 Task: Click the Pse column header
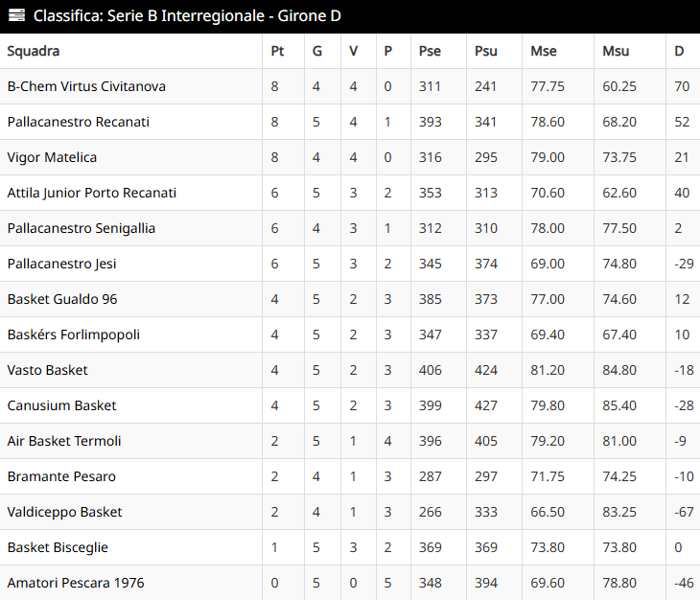coord(430,51)
